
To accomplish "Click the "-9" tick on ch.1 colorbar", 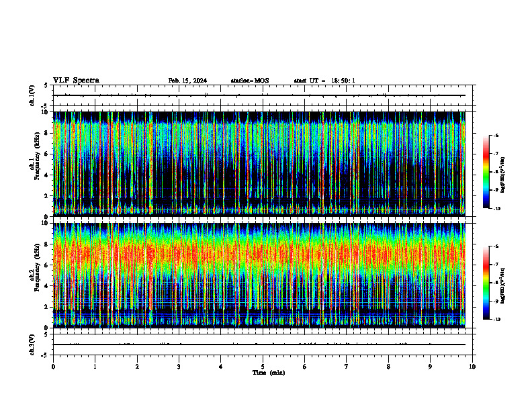I will (496, 190).
